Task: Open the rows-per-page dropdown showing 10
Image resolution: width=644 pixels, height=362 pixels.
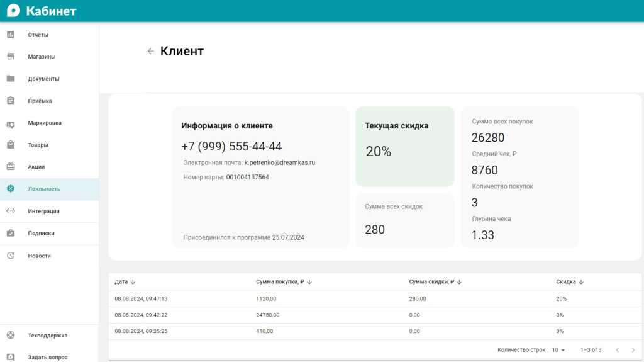Action: [558, 349]
